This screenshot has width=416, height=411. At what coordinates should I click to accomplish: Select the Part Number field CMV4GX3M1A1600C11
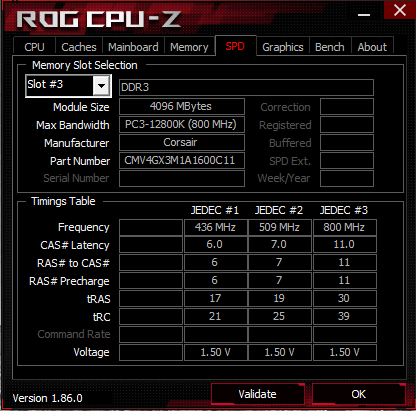pyautogui.click(x=182, y=160)
